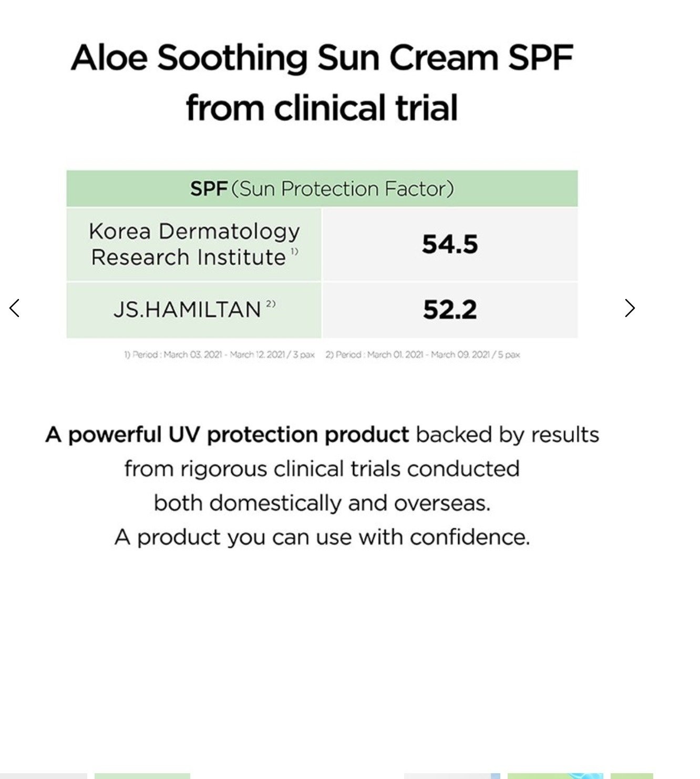This screenshot has height=779, width=700.
Task: Select the JS.HAMILTAN table cell
Action: tap(194, 310)
